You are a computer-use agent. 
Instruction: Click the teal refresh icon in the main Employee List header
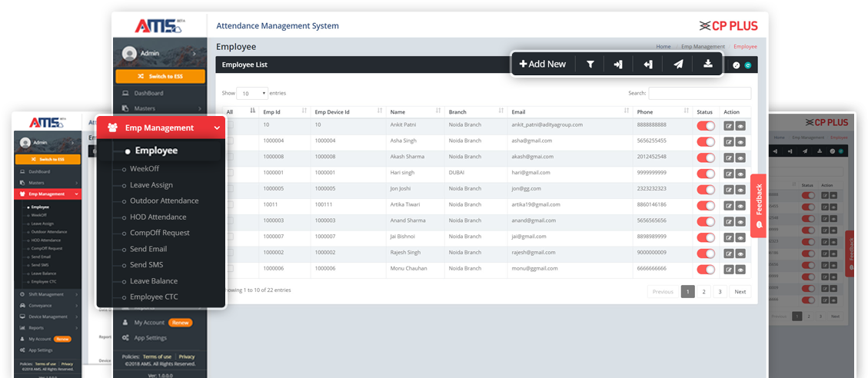[x=748, y=65]
